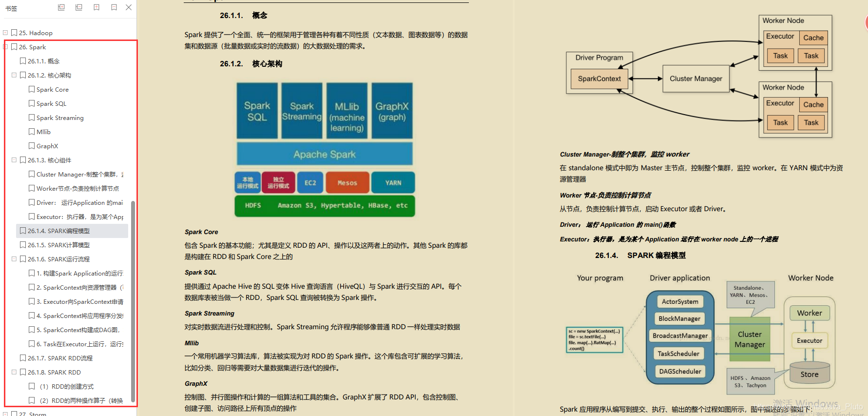Click the bookmark panel vertical scrollbar
Image resolution: width=868 pixels, height=416 pixels.
coord(133,301)
